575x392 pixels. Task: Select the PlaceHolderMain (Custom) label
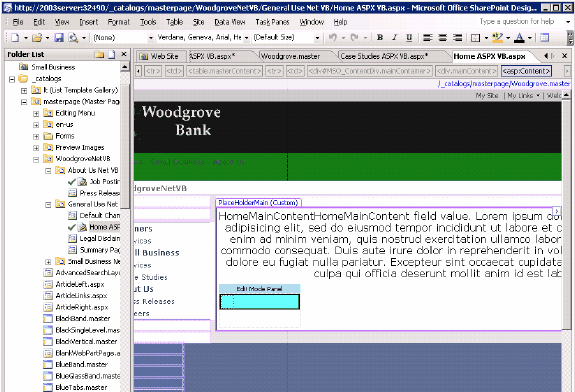tap(258, 202)
